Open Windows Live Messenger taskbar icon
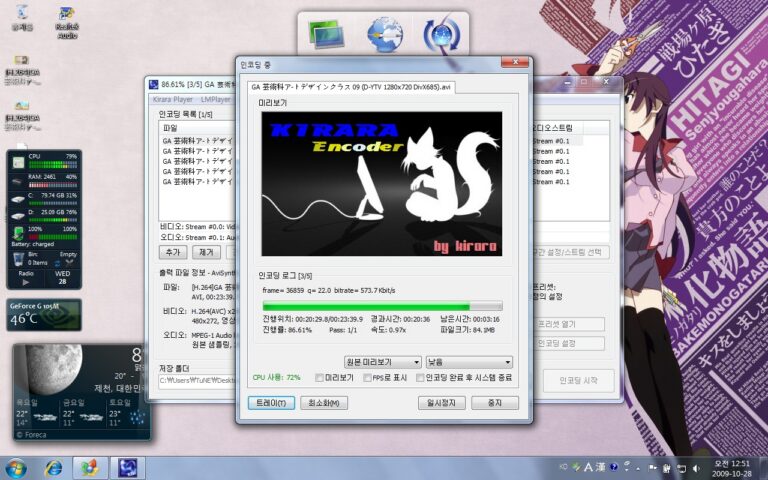This screenshot has height=480, width=768. click(x=90, y=468)
